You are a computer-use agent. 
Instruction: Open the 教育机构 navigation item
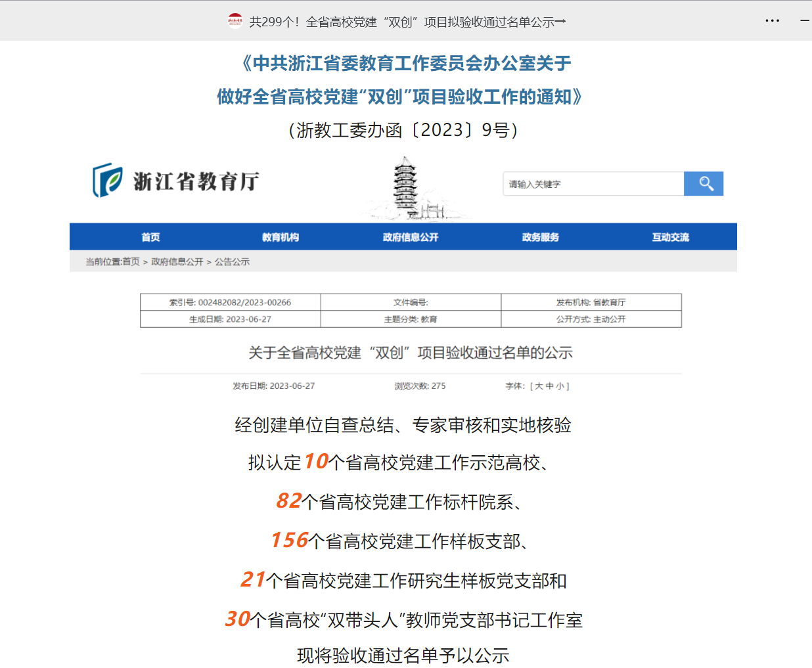pyautogui.click(x=281, y=237)
